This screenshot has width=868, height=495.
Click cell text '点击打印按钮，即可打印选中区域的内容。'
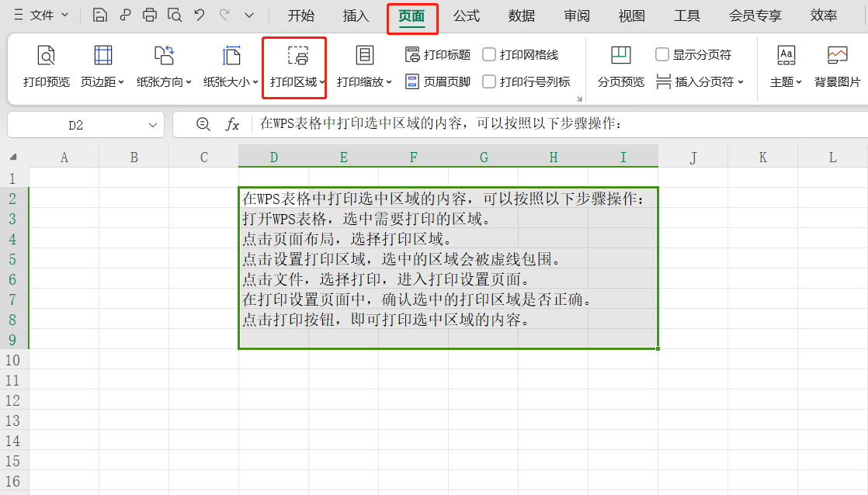[x=387, y=320]
